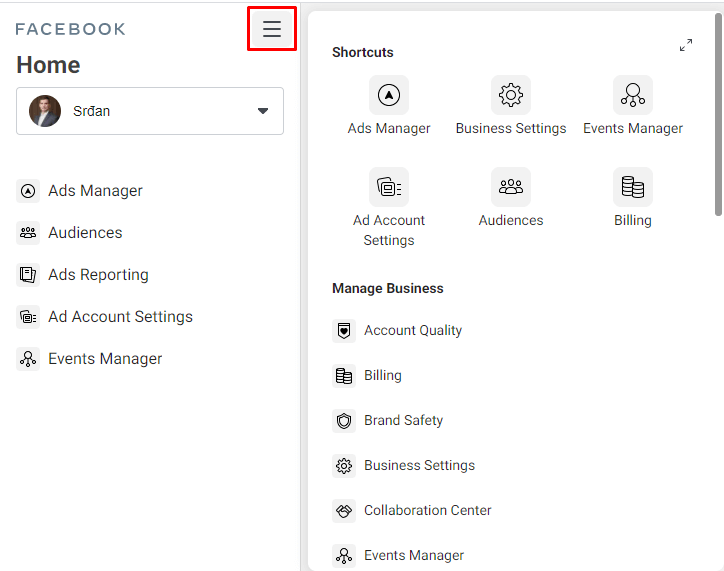Click the Billing icon under Manage Business
Screen dimensions: 724x571
tap(344, 376)
